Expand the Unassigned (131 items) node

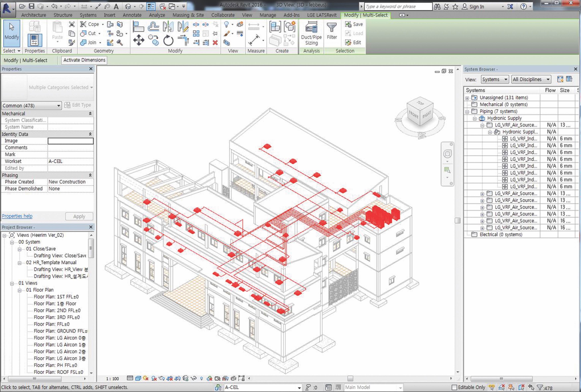(467, 98)
